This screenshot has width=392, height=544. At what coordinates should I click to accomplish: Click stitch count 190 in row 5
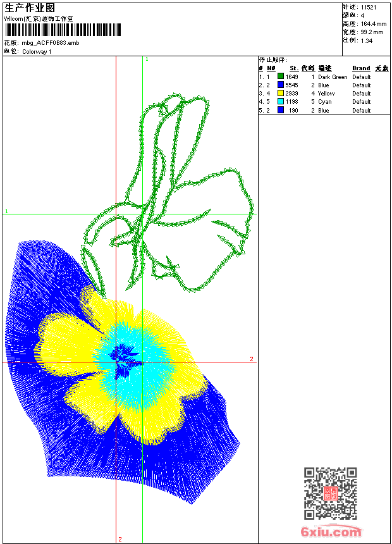pyautogui.click(x=293, y=110)
